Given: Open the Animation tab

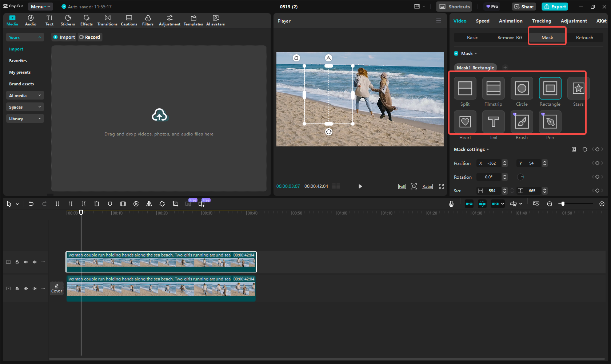Looking at the screenshot, I should pos(510,21).
